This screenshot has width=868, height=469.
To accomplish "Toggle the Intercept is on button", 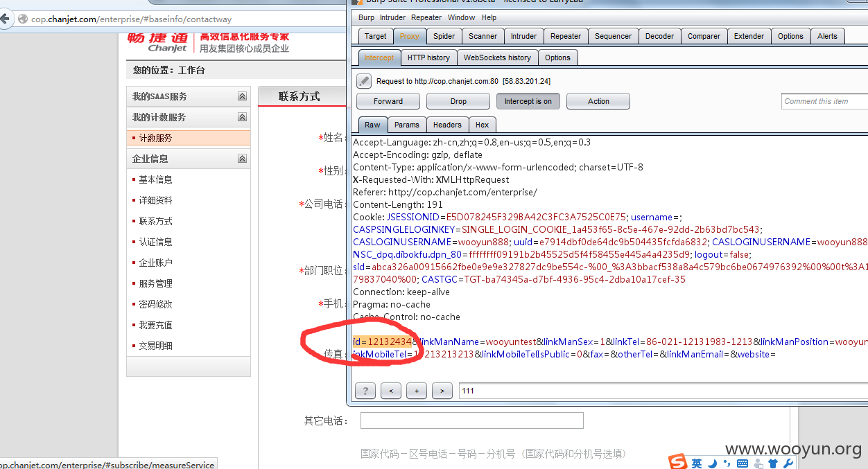I will point(528,101).
